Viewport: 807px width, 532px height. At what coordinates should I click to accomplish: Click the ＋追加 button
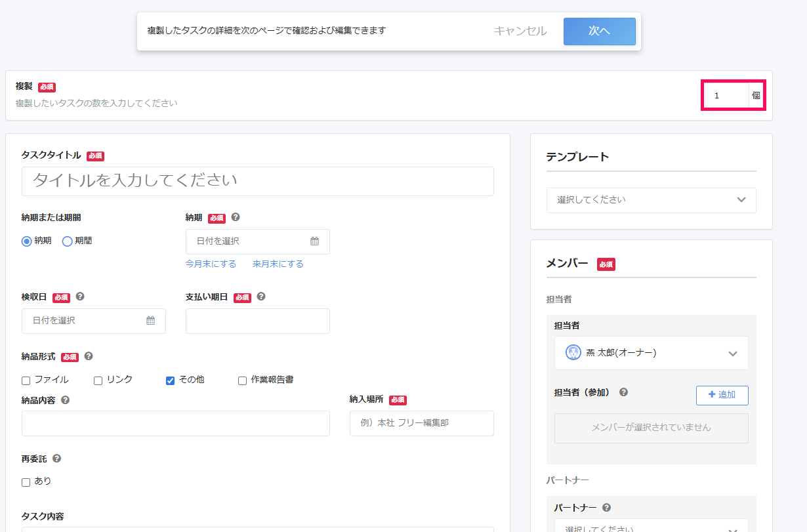[x=722, y=395]
